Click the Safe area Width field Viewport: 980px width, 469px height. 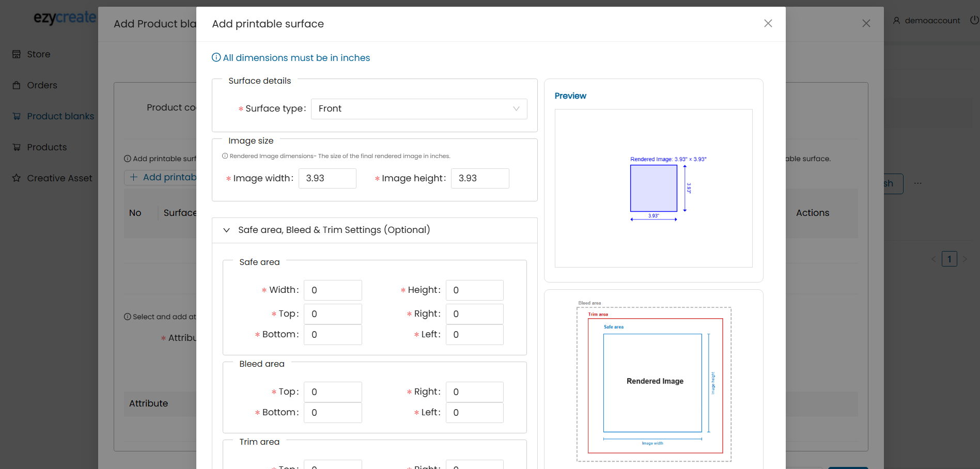tap(332, 290)
